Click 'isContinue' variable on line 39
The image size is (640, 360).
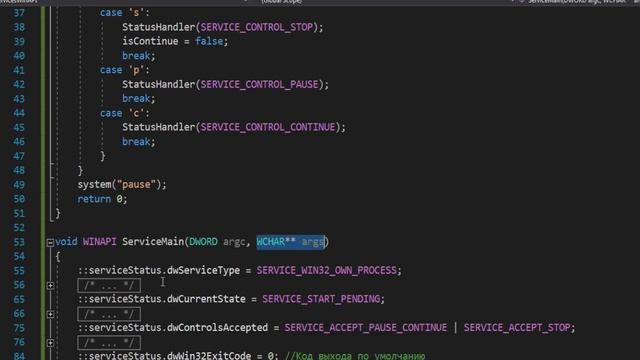[x=150, y=41]
